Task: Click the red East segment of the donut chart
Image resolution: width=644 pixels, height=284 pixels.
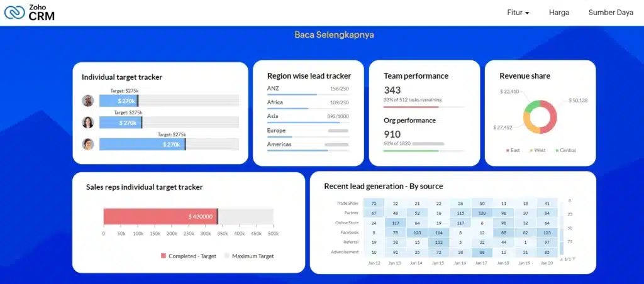Action: [x=551, y=117]
